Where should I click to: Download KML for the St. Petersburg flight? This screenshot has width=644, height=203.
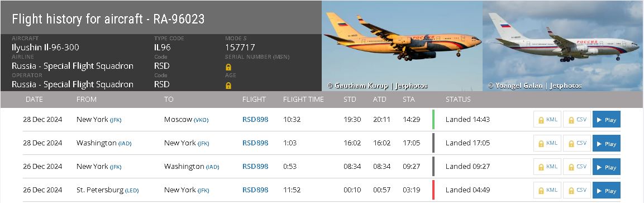[547, 190]
